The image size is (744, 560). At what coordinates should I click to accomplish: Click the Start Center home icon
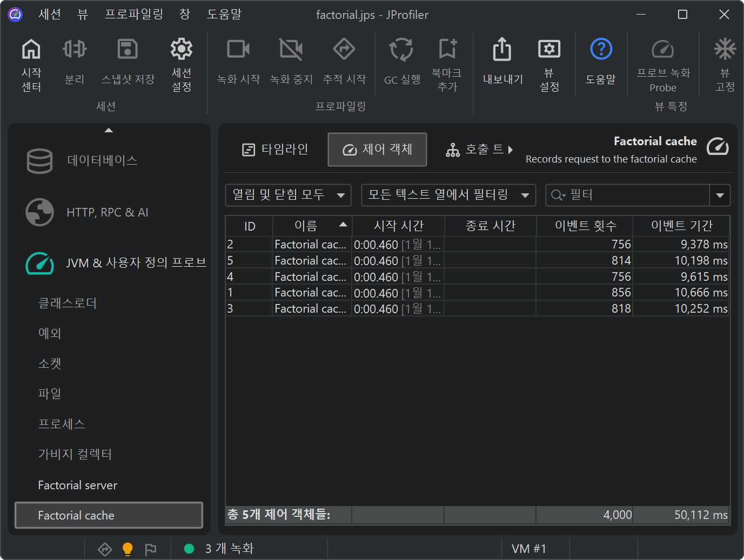31,50
